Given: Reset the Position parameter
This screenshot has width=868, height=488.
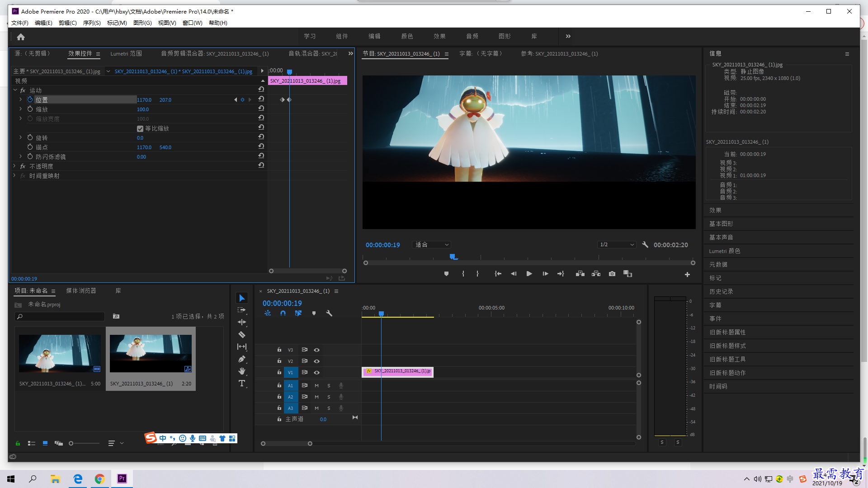Looking at the screenshot, I should click(261, 99).
